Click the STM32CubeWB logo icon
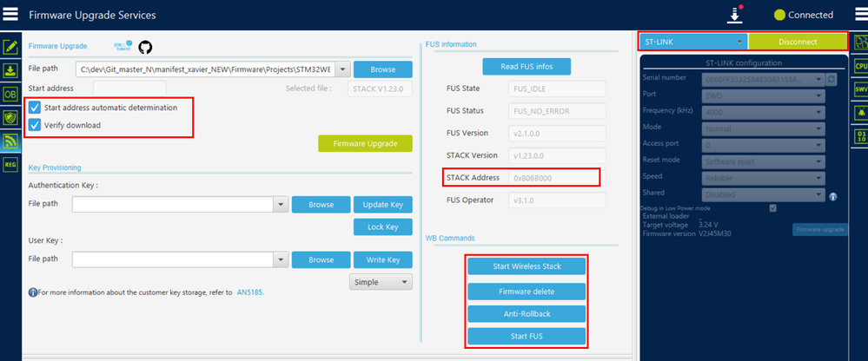The width and height of the screenshot is (868, 361). pyautogui.click(x=123, y=45)
